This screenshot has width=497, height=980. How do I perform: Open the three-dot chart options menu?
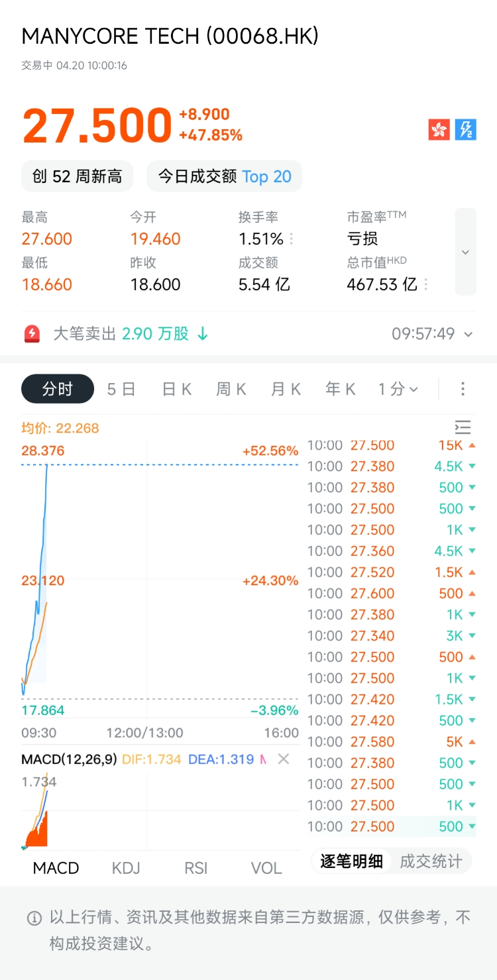coord(463,389)
